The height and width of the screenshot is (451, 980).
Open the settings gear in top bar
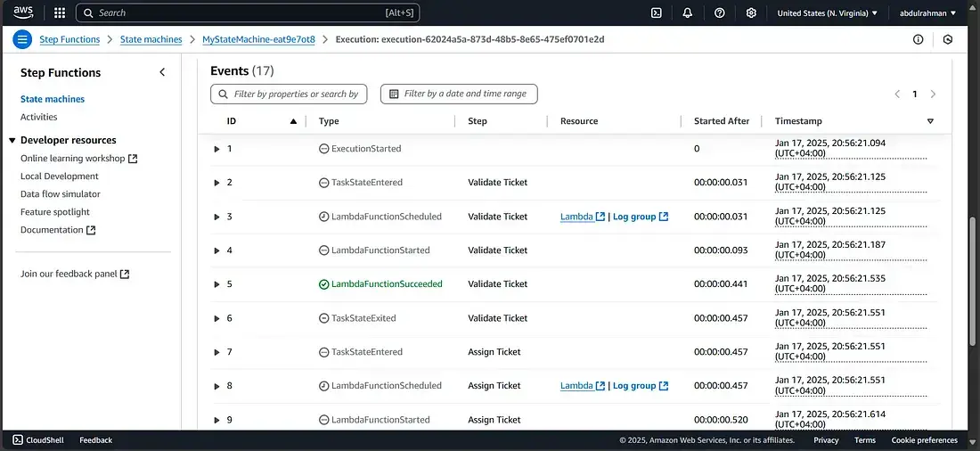pyautogui.click(x=751, y=12)
